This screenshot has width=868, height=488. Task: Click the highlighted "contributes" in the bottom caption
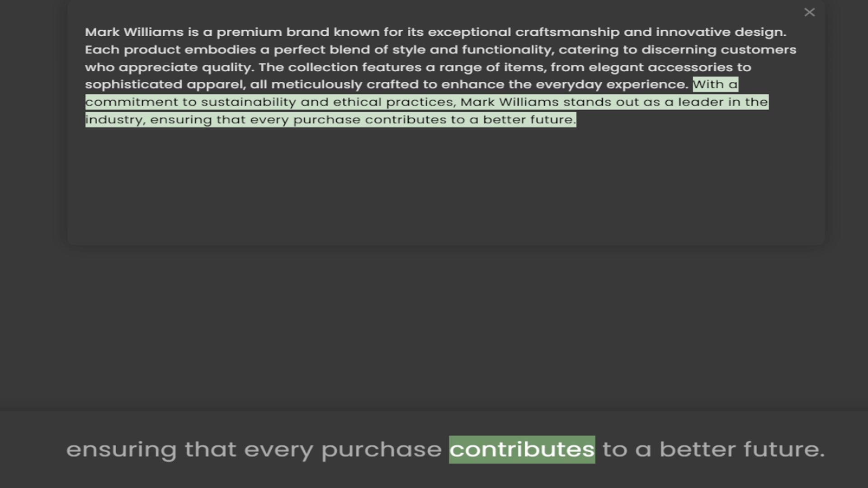[522, 450]
